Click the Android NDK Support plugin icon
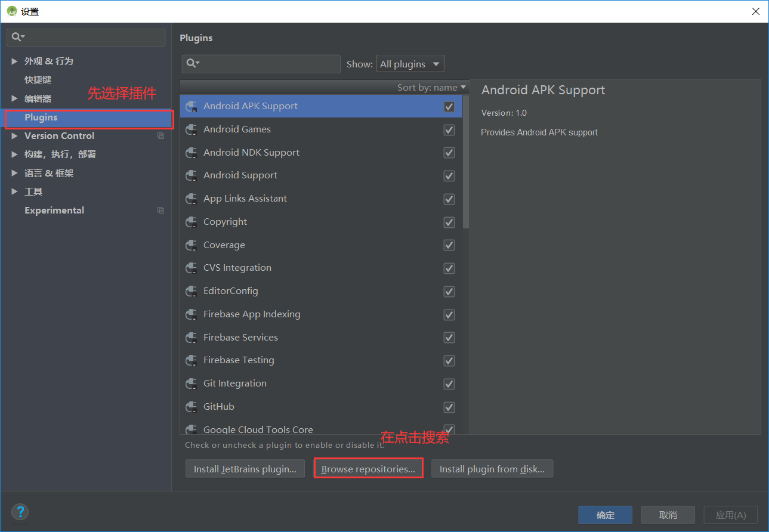 (x=192, y=153)
